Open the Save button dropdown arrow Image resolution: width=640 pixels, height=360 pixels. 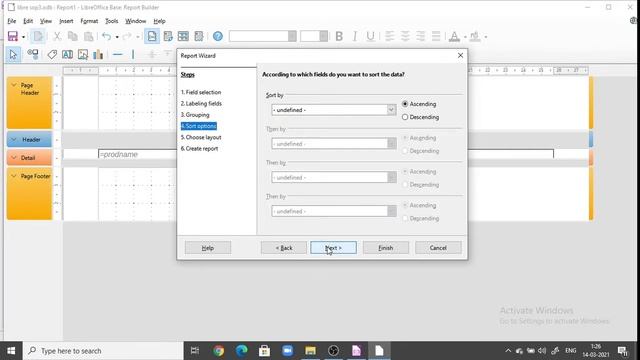coord(23,37)
